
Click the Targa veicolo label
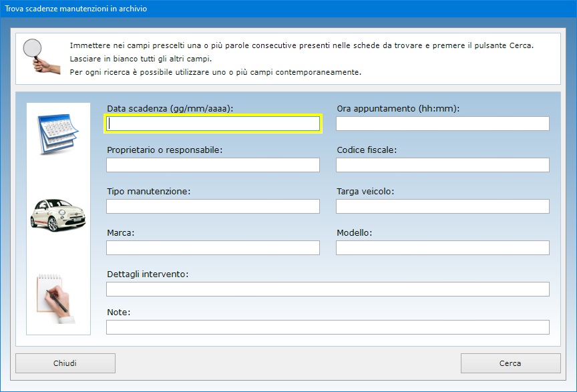pyautogui.click(x=365, y=192)
